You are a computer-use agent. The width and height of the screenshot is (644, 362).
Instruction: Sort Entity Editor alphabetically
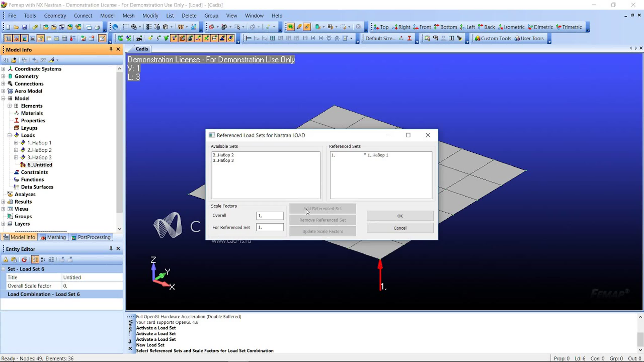point(43,260)
